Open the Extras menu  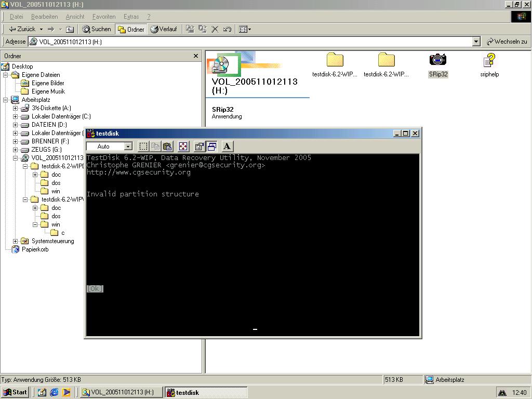pyautogui.click(x=131, y=17)
